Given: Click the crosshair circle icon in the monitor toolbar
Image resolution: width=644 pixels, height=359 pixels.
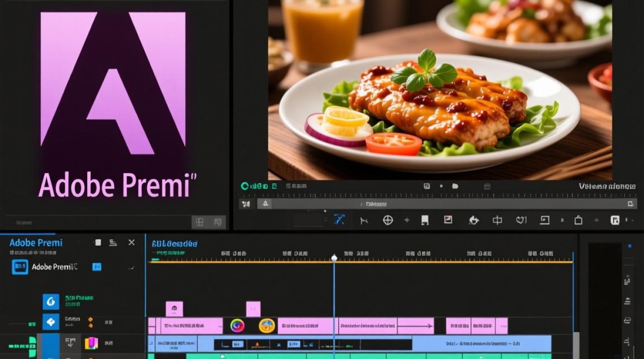Looking at the screenshot, I should [x=388, y=220].
